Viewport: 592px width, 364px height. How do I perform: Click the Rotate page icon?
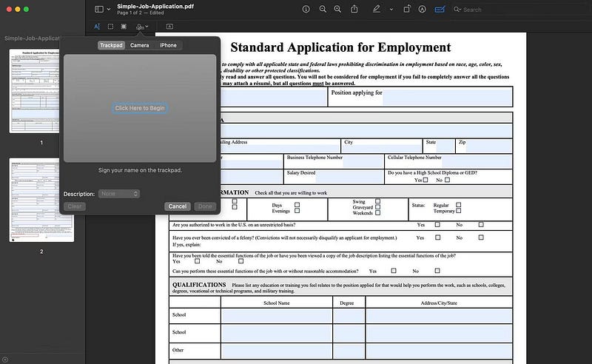pyautogui.click(x=405, y=9)
